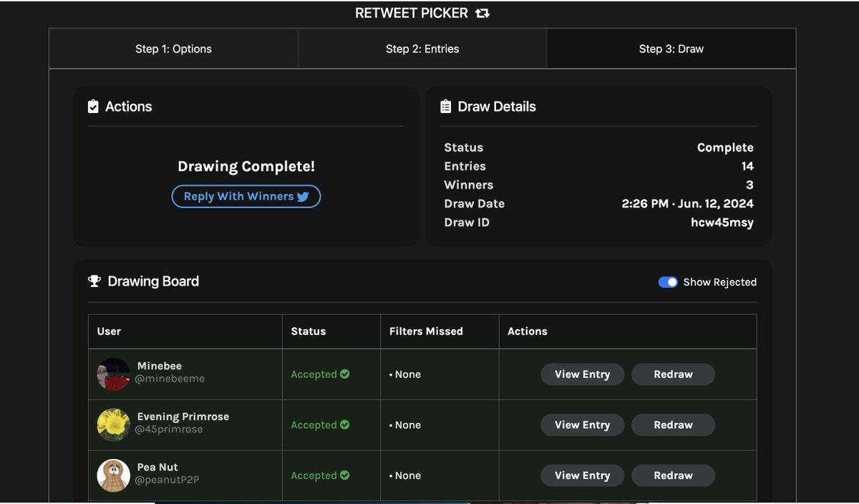Open Evening Primrose's yellow flower avatar
This screenshot has width=859, height=504.
pyautogui.click(x=114, y=425)
